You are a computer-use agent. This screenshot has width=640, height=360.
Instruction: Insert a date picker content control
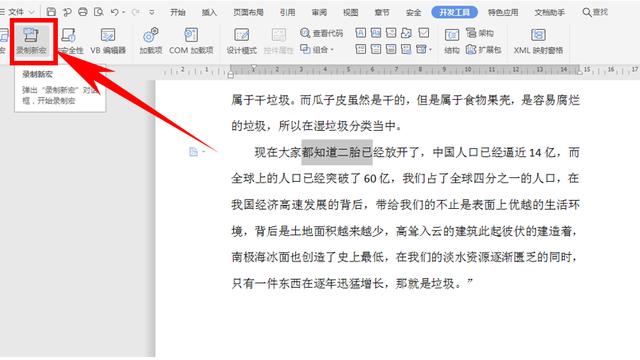391,49
